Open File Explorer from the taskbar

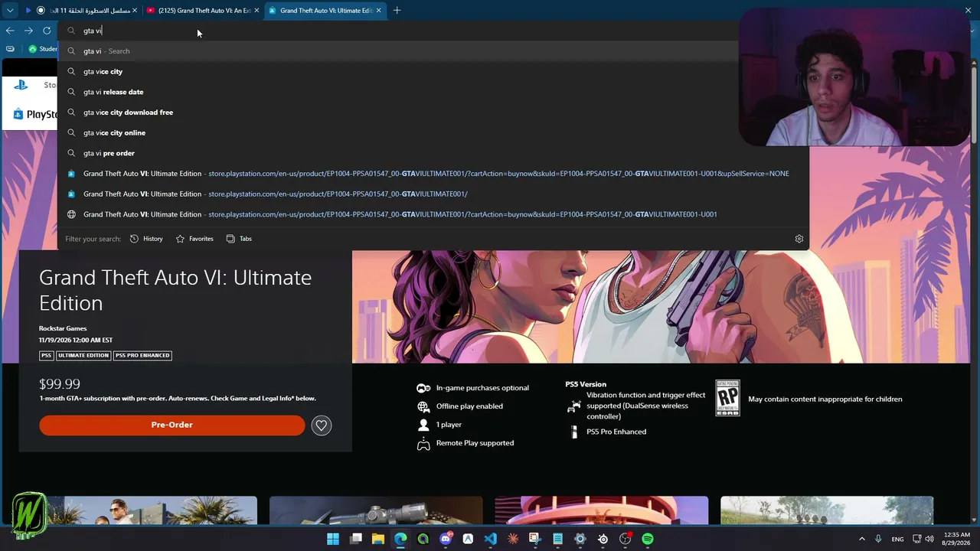pos(378,539)
